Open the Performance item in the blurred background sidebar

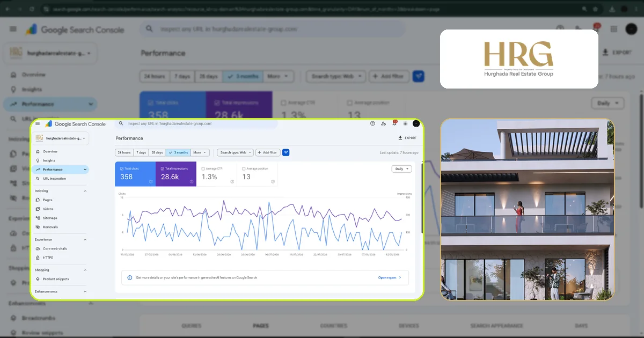coord(50,104)
